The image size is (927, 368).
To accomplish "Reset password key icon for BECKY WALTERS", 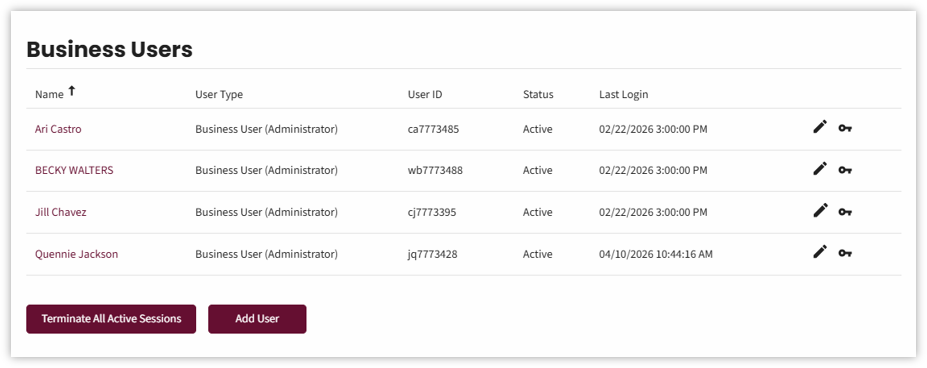I will (845, 170).
